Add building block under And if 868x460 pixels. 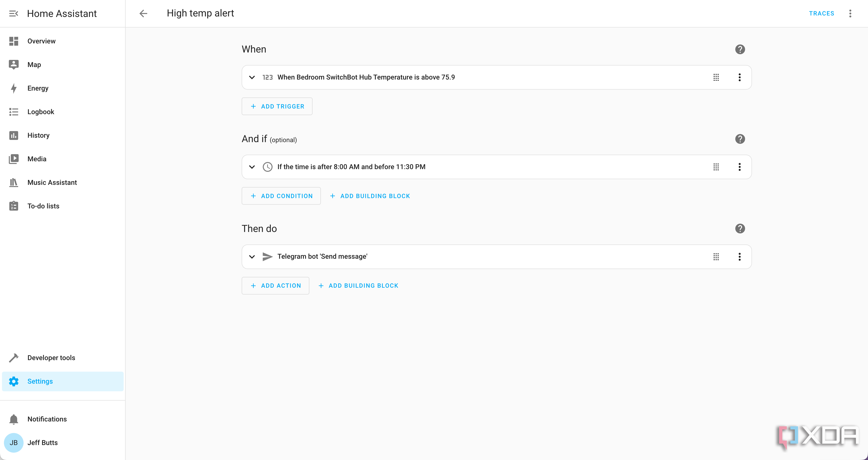click(x=370, y=196)
